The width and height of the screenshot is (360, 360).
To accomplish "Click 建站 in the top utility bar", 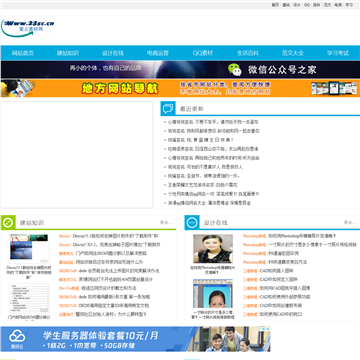I will 286,5.
